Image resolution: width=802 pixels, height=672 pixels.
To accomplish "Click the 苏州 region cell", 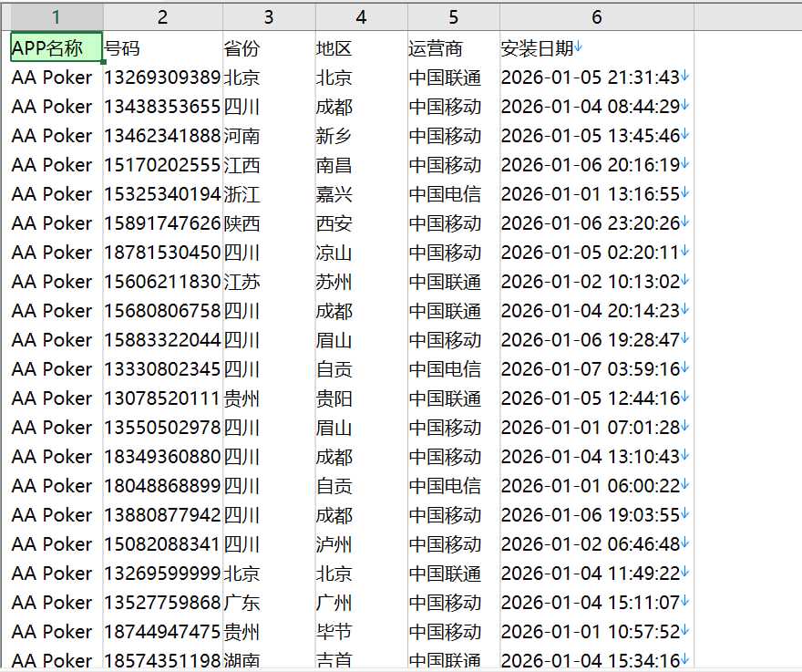I will click(361, 282).
